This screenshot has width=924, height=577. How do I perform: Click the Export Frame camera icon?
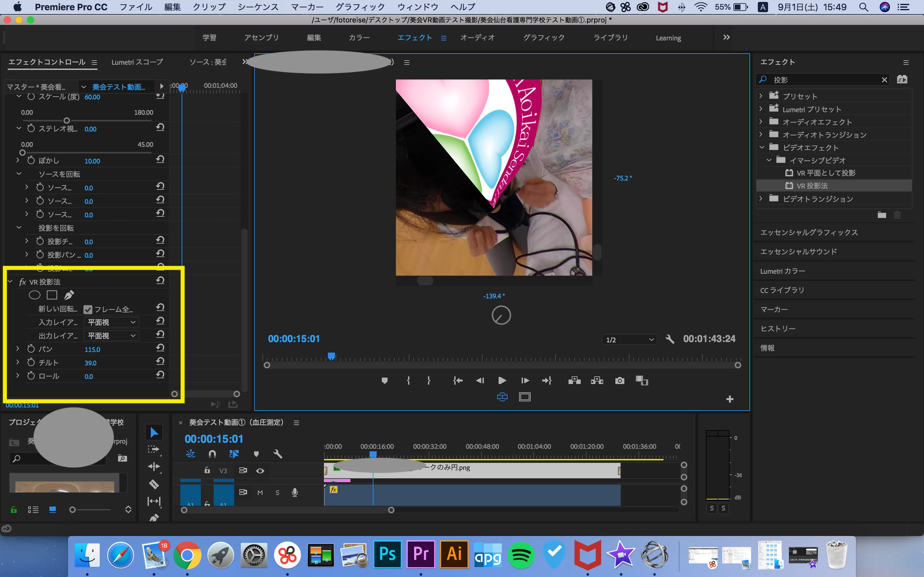[x=620, y=380]
